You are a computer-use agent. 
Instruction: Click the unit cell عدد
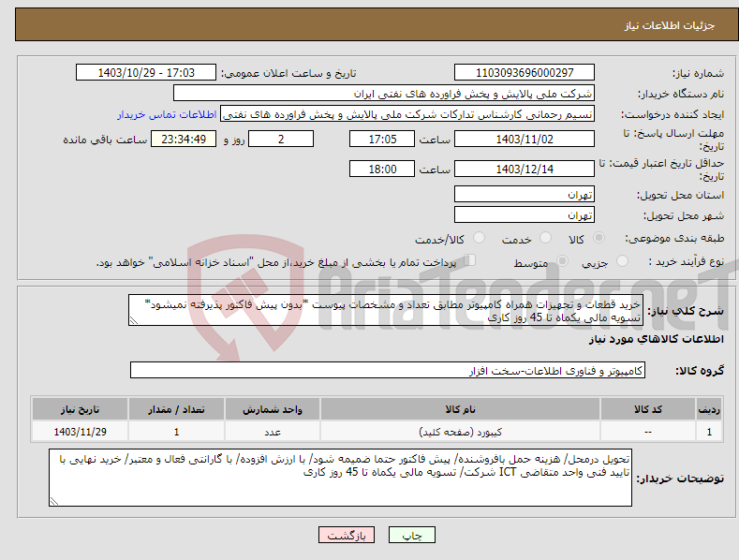coord(273,432)
